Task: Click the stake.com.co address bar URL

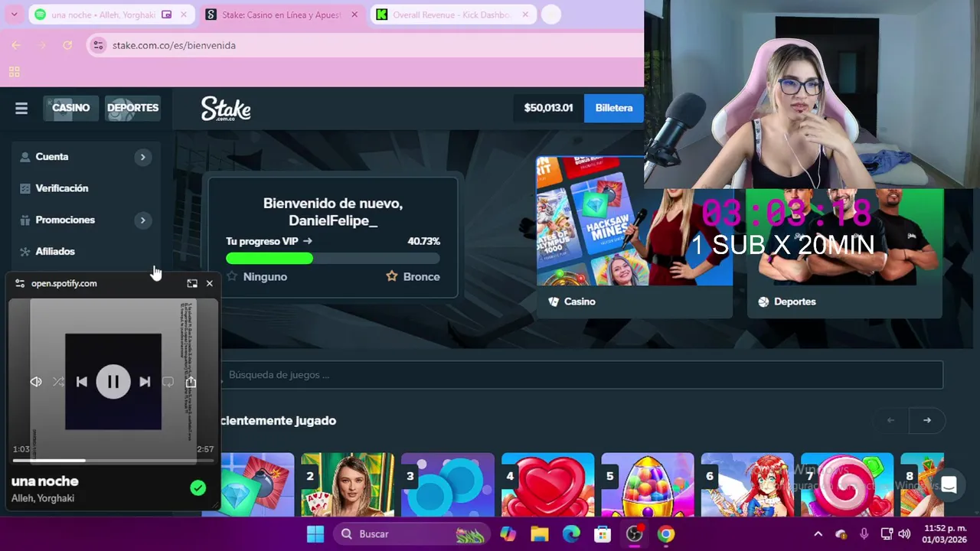Action: 174,45
